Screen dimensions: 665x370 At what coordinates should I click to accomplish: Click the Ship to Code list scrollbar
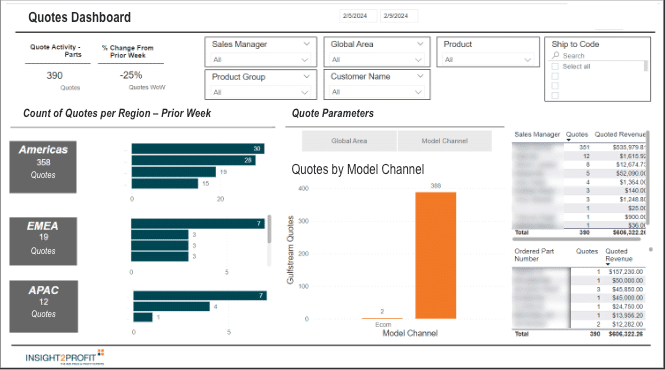click(x=645, y=66)
